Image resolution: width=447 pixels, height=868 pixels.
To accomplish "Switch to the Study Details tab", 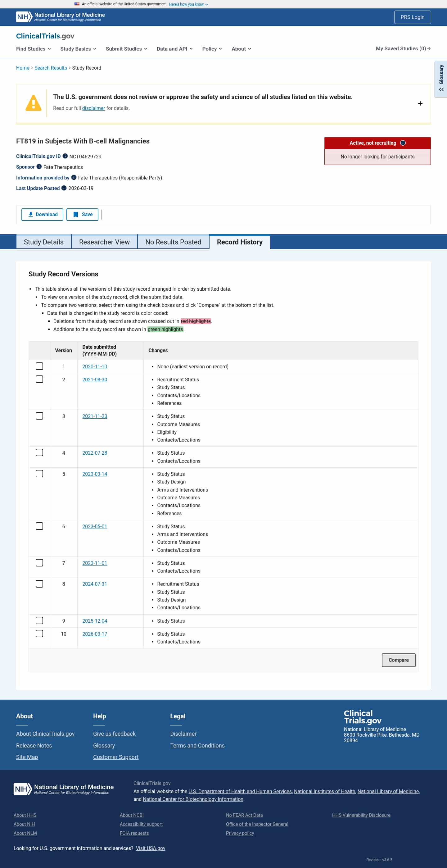I will 44,242.
